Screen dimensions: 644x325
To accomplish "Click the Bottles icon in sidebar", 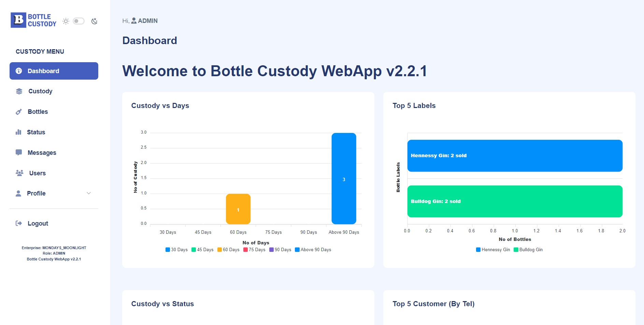I will [x=19, y=112].
